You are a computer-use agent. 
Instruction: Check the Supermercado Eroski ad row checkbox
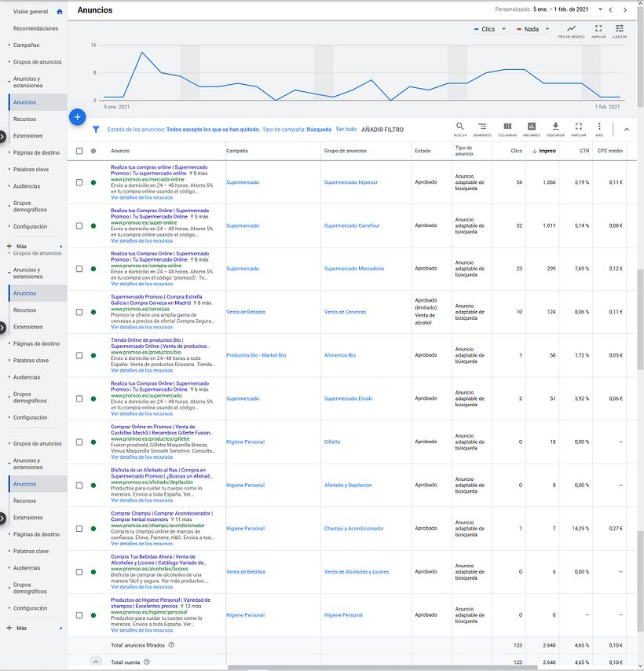pyautogui.click(x=79, y=399)
